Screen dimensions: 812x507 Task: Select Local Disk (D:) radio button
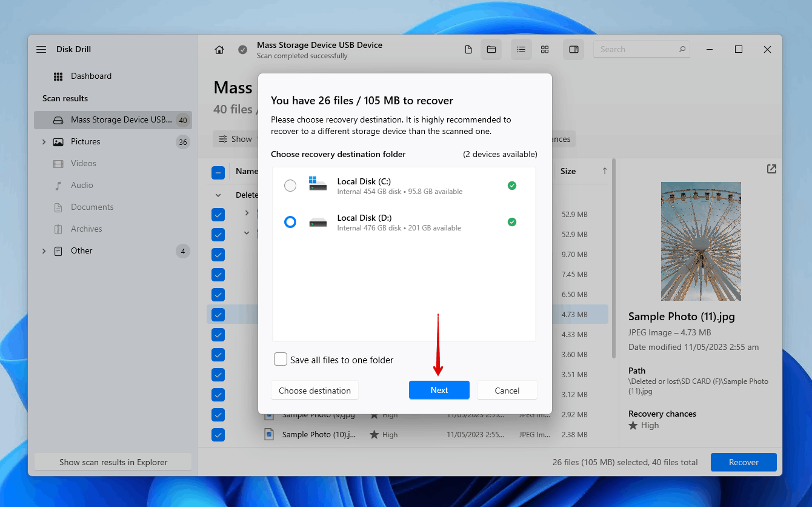coord(290,222)
